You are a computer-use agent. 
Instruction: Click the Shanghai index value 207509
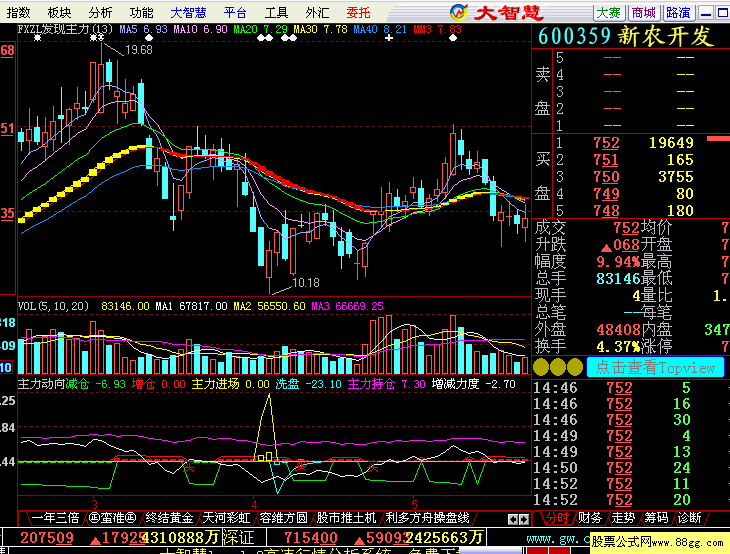point(47,538)
